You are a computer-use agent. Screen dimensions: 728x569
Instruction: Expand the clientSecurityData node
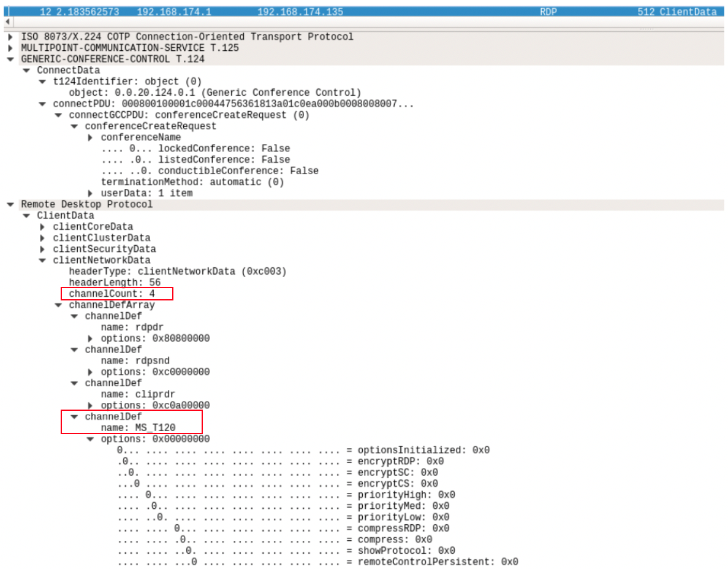[x=42, y=249]
